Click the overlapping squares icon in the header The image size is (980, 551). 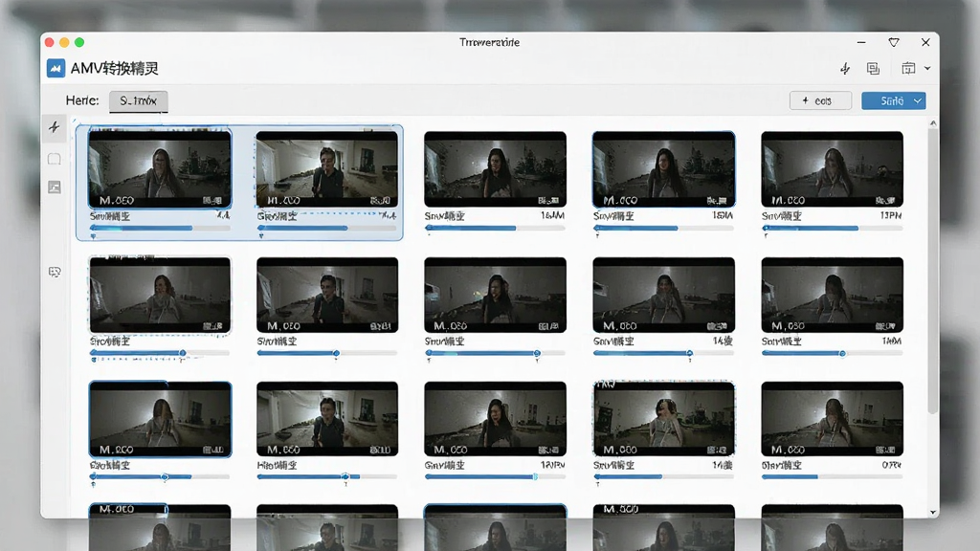[x=873, y=69]
